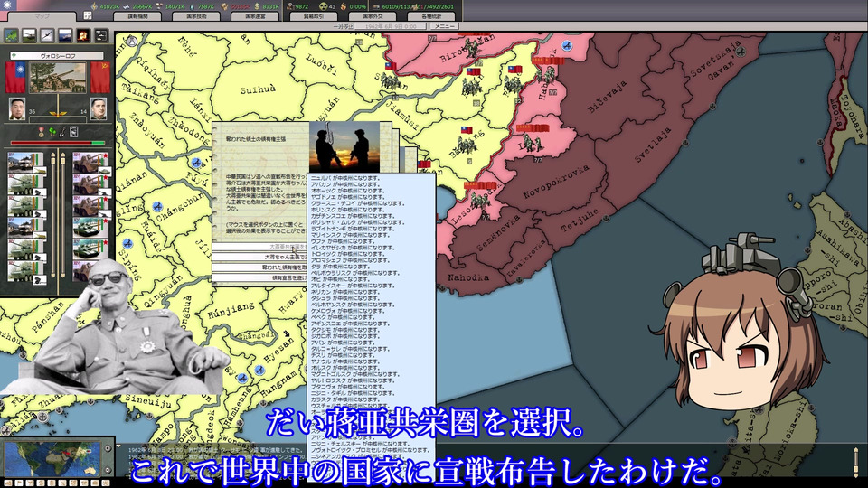Image resolution: width=868 pixels, height=488 pixels.
Task: Click the air base icon near Sovetskaja Gavan
Action: [741, 51]
